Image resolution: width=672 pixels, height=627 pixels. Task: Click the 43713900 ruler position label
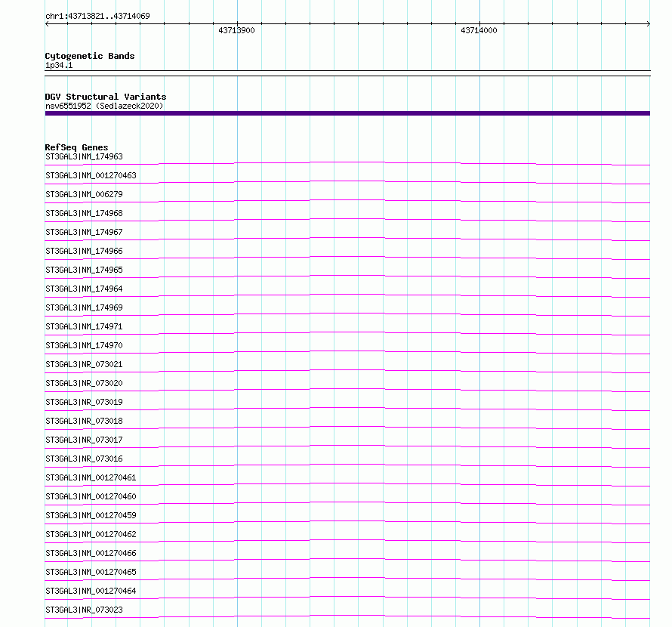(x=236, y=30)
